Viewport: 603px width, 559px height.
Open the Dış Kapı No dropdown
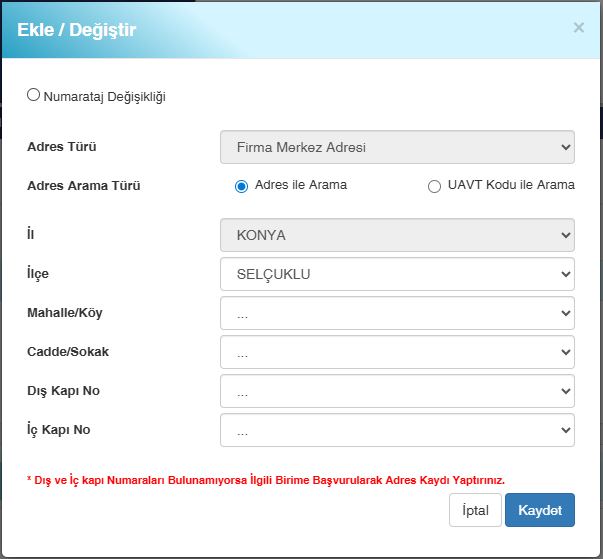397,391
